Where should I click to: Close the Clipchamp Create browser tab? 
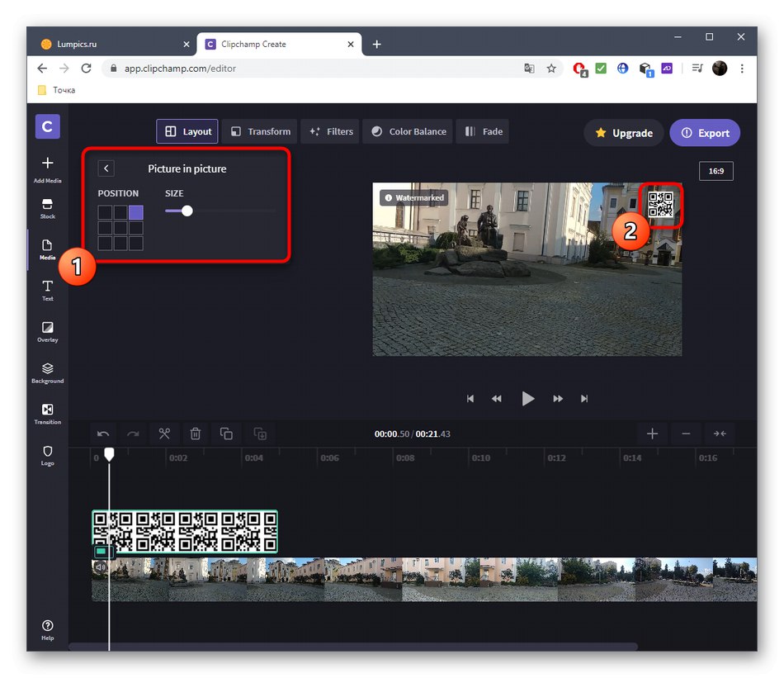(351, 45)
